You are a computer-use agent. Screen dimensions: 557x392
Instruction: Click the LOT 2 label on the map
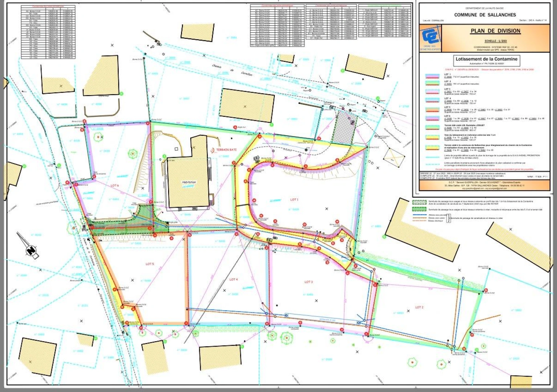(x=419, y=307)
